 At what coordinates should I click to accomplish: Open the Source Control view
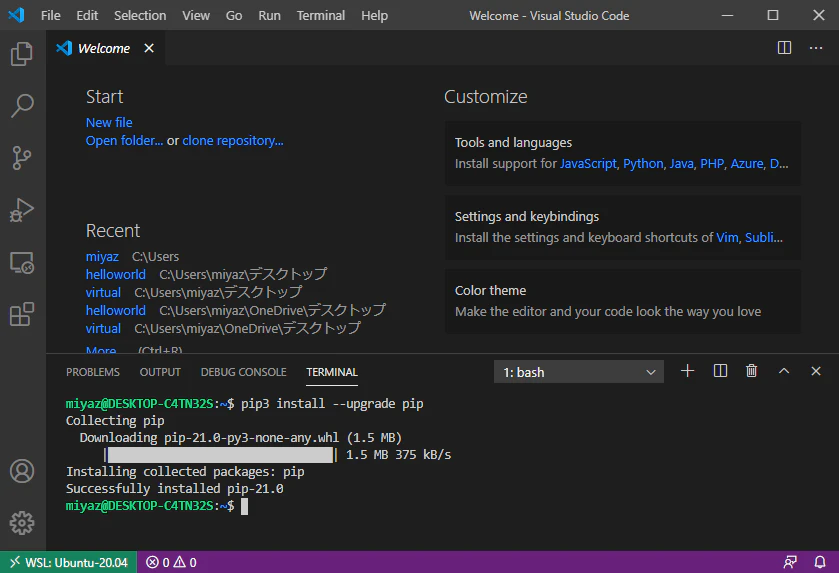point(22,158)
